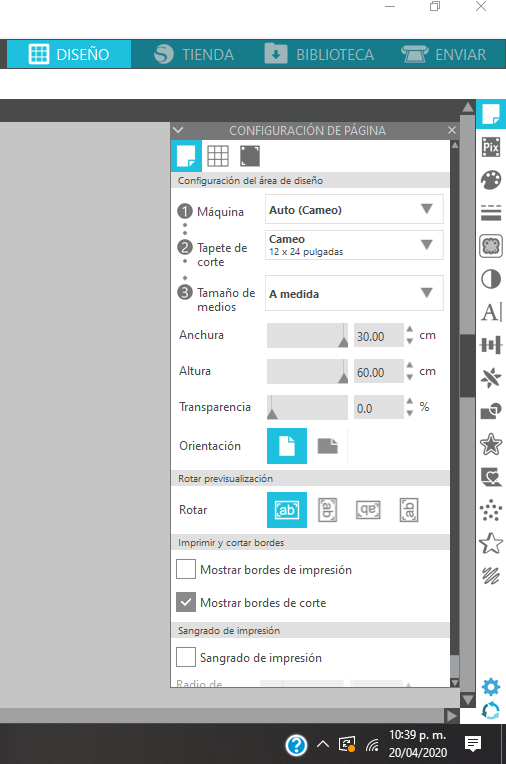Select the 270-degree ab rotation option
Viewport: 506px width, 764px height.
coord(409,510)
